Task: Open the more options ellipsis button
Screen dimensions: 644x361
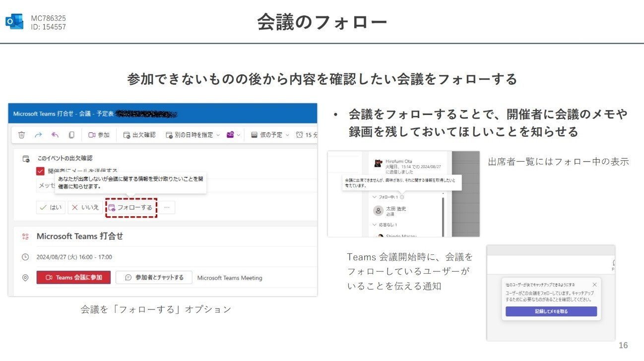Action: coord(166,207)
